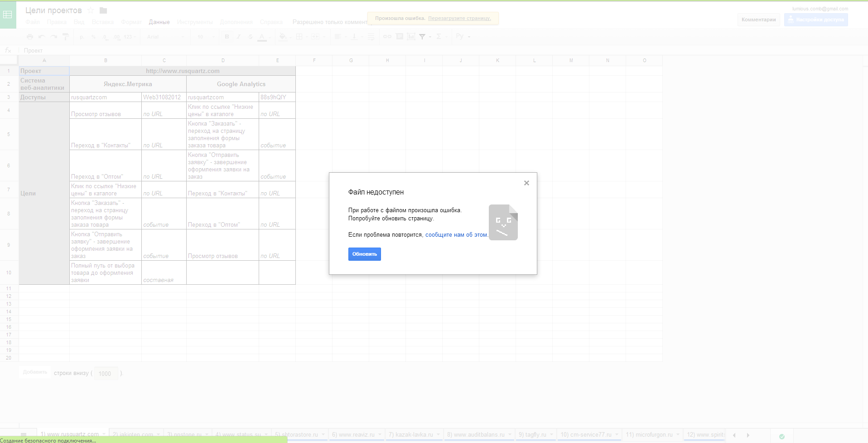Click the Undo icon
This screenshot has height=443, width=868.
pos(42,37)
